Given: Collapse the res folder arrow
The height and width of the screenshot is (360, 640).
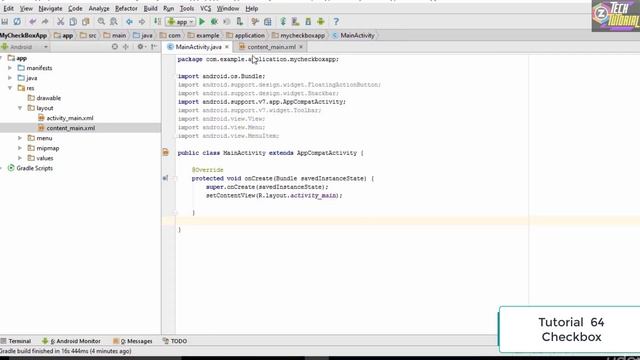Looking at the screenshot, I should point(10,88).
